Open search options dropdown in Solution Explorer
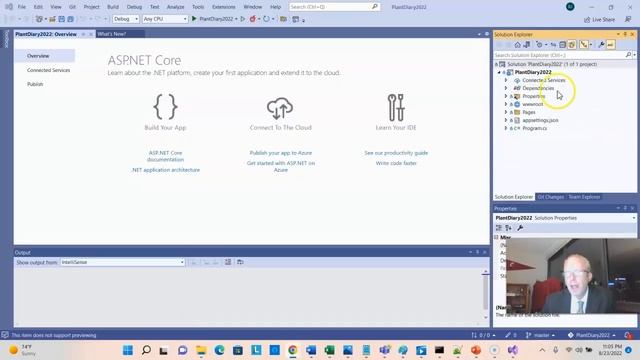This screenshot has width=640, height=360. [634, 55]
